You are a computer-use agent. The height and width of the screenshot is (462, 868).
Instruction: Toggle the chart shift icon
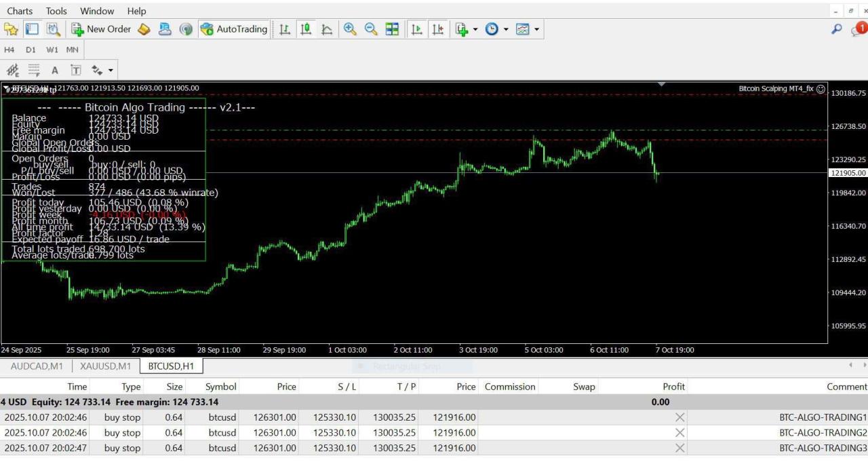point(438,29)
